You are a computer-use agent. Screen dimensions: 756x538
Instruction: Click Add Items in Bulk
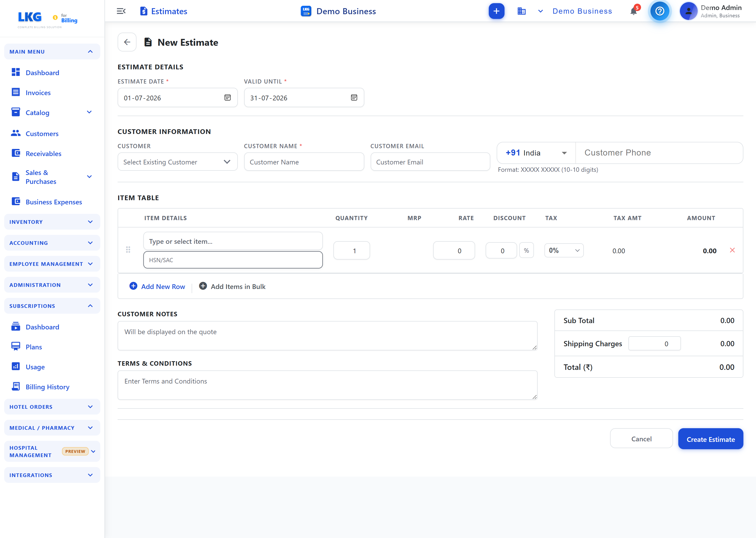point(238,287)
